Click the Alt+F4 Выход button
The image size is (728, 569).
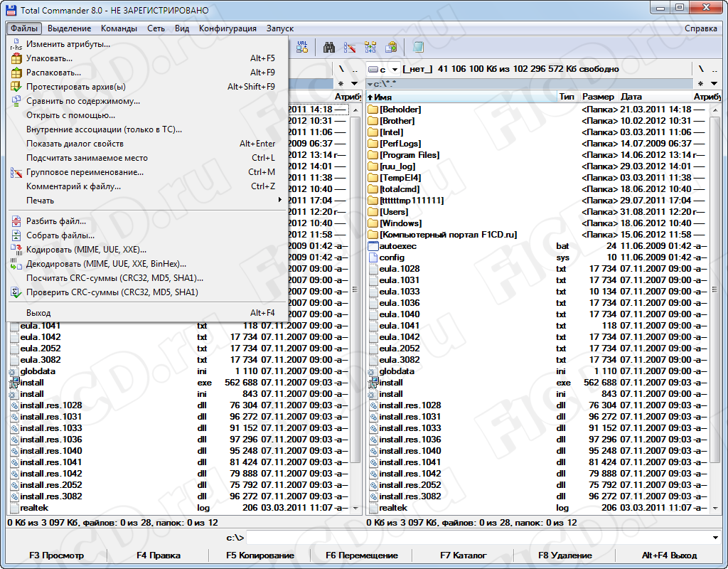[669, 555]
